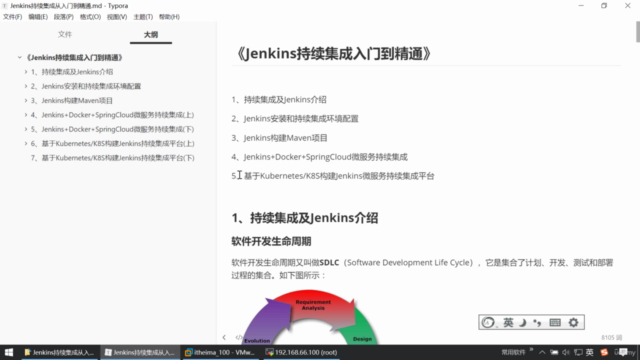Image resolution: width=640 pixels, height=360 pixels.
Task: Switch sidebar to the 大纲 tab
Action: click(151, 35)
